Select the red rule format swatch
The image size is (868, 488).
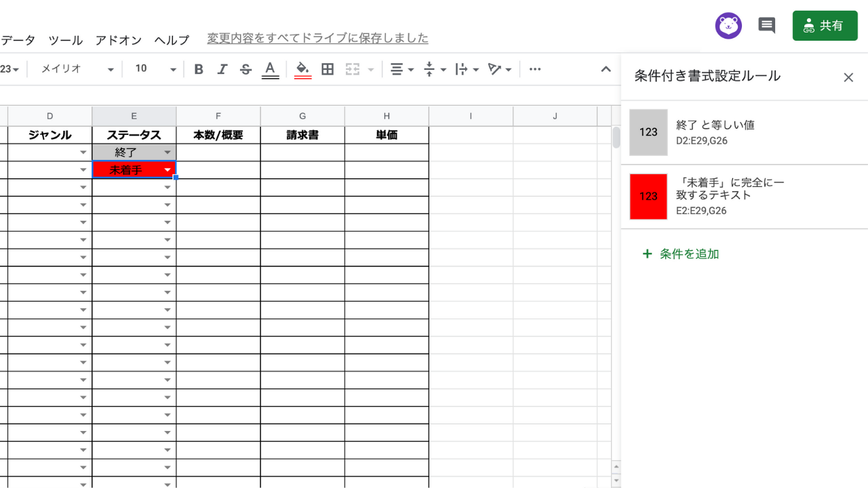pos(648,197)
